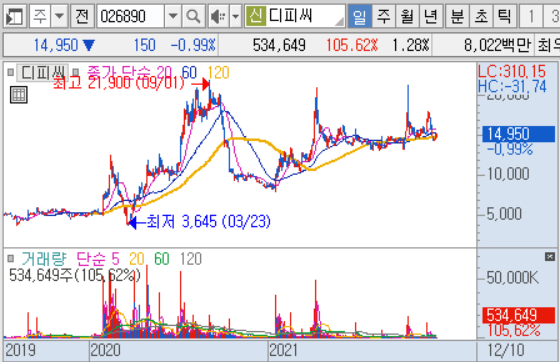Switch to tick chart 틱 tab
560x362 pixels.
[505, 16]
